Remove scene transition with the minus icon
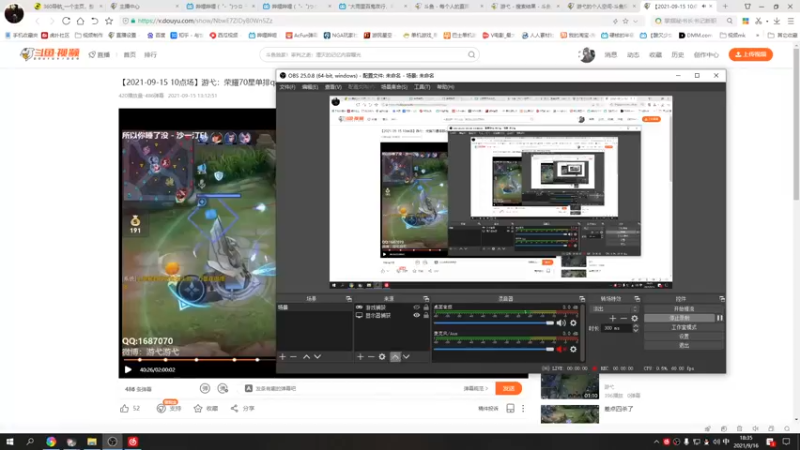Viewport: 800px width, 450px height. click(x=623, y=318)
